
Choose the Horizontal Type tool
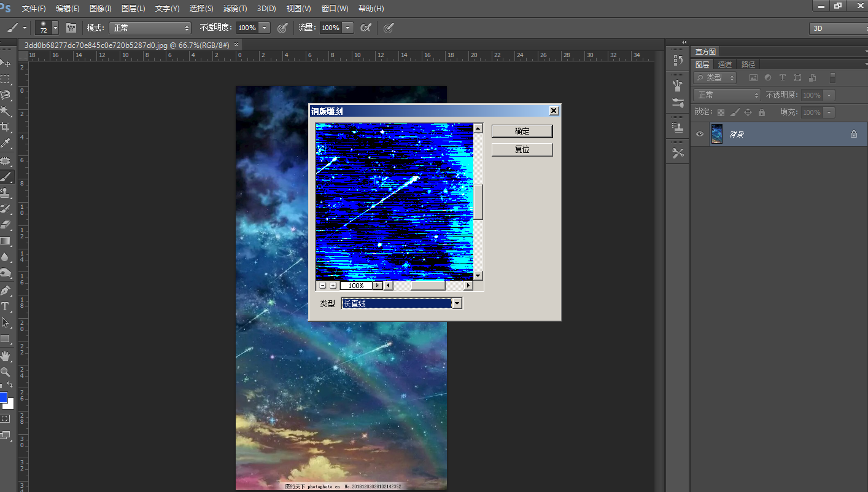(6, 307)
